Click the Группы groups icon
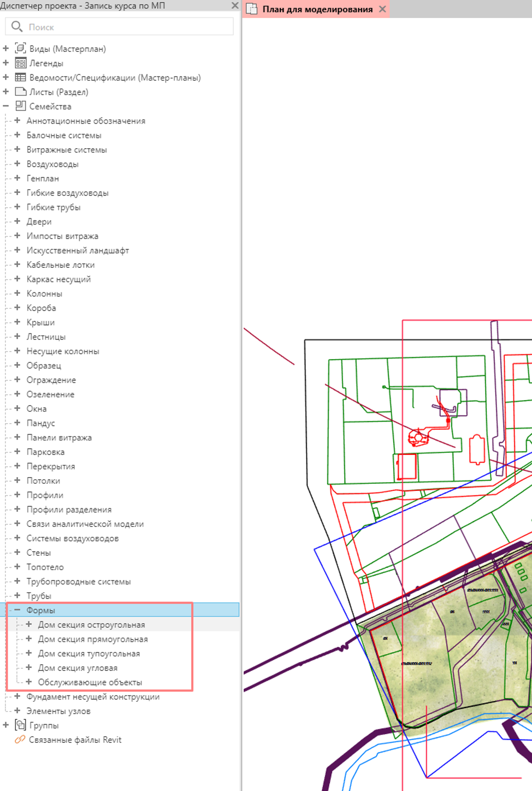 [20, 725]
